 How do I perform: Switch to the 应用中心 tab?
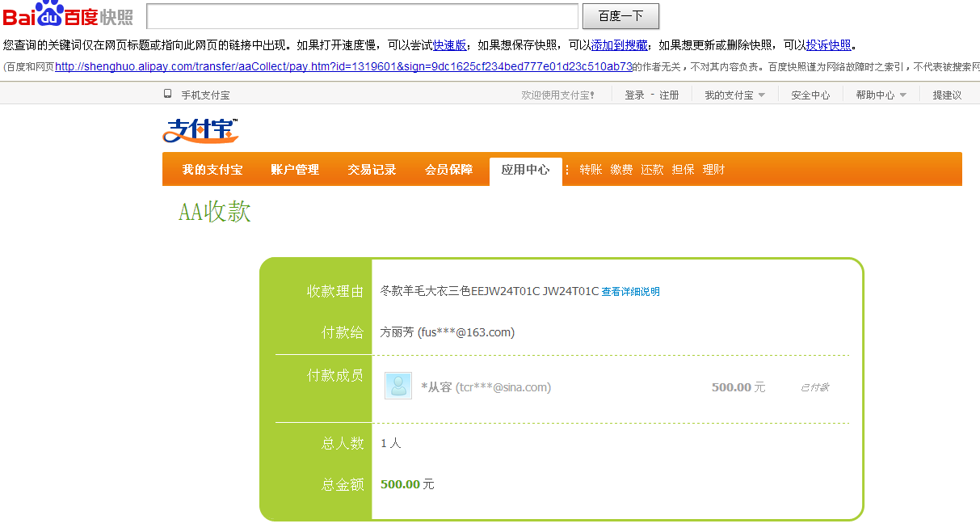(x=525, y=170)
